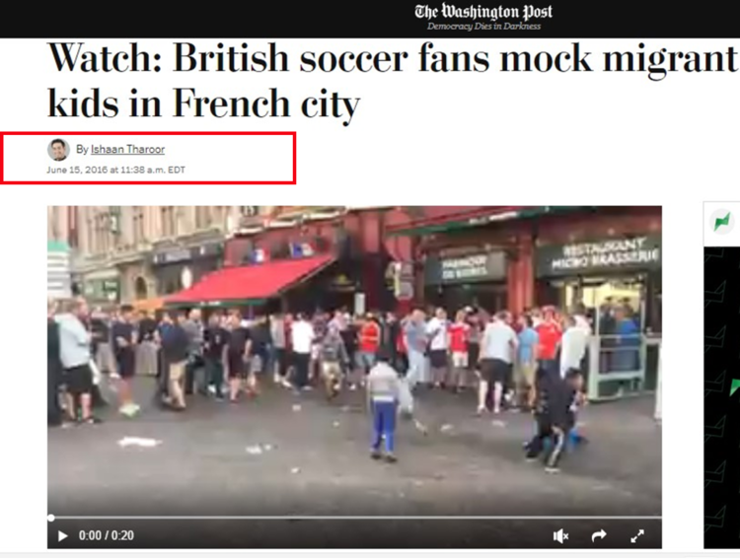Click the red awning area of the video
Screen dimensions: 740x560
[250, 280]
